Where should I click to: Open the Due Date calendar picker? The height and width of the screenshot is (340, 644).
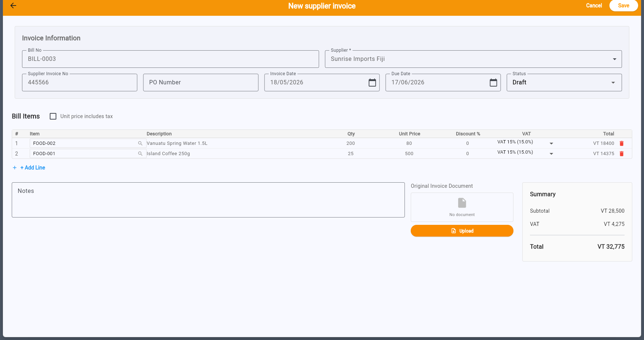pos(494,83)
